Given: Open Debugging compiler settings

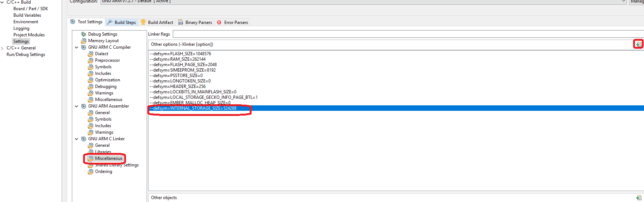Looking at the screenshot, I should [x=106, y=86].
